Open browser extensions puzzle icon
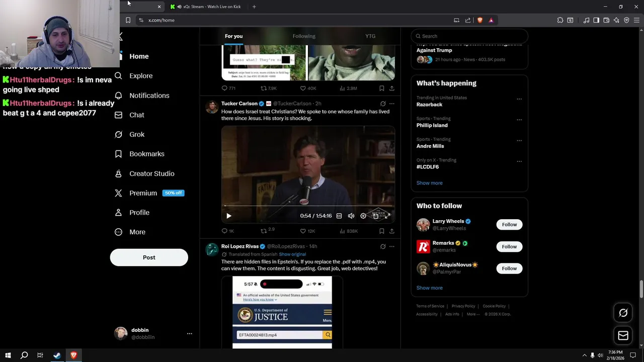The width and height of the screenshot is (644, 362). [x=560, y=20]
